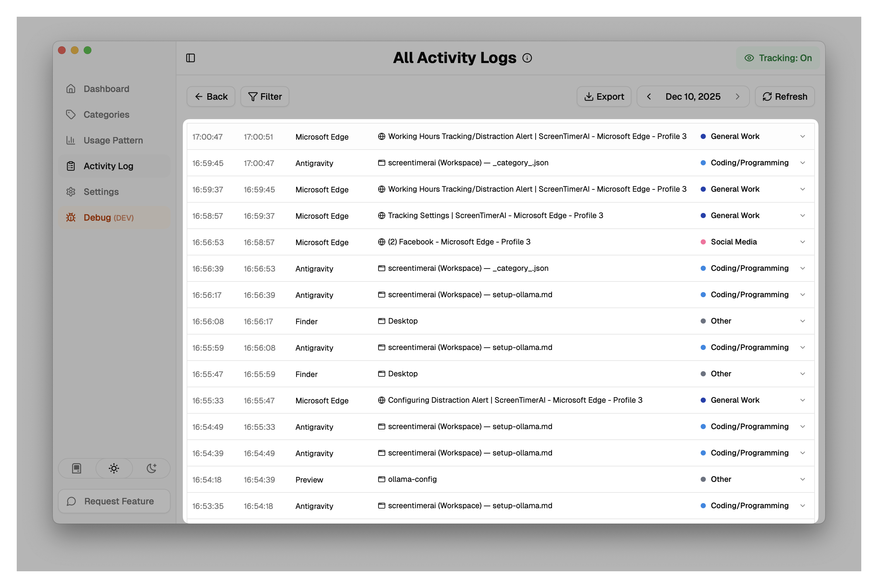Open the Activity Log section

pos(108,166)
